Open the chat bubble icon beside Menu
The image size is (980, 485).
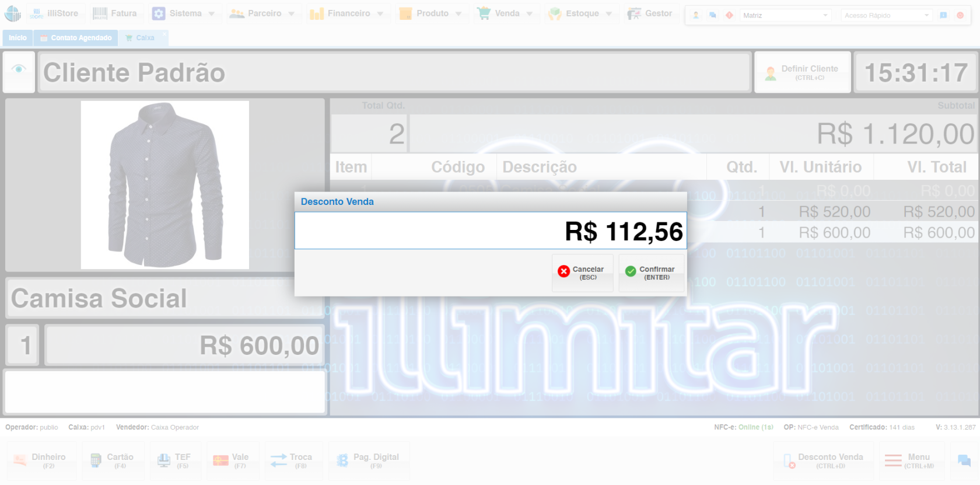tap(964, 461)
